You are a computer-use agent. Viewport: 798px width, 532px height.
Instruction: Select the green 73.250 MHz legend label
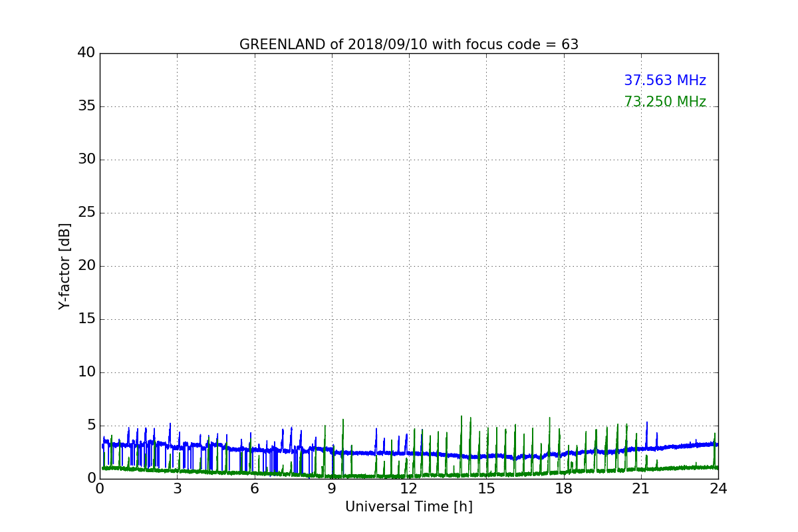point(664,102)
